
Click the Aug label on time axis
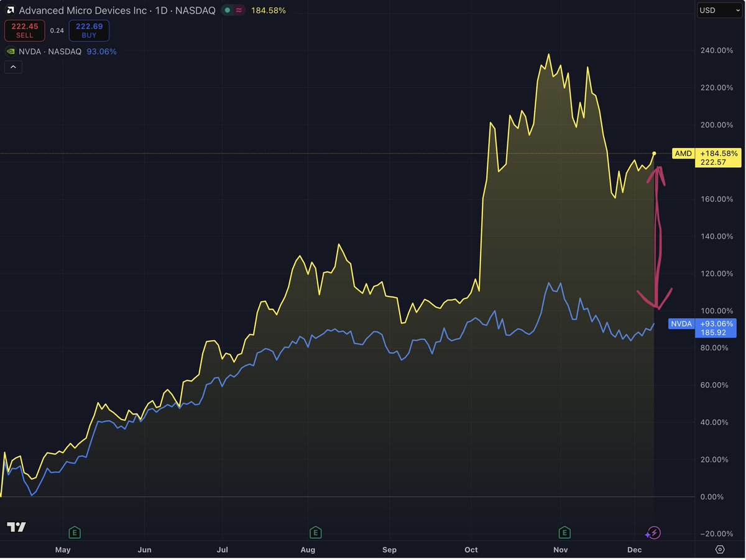pyautogui.click(x=308, y=550)
